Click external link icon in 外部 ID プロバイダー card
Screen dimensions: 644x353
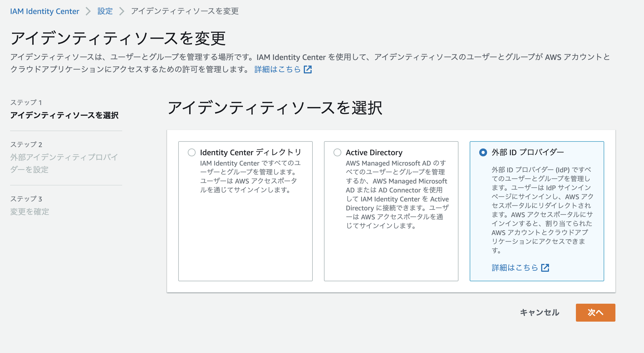click(545, 268)
